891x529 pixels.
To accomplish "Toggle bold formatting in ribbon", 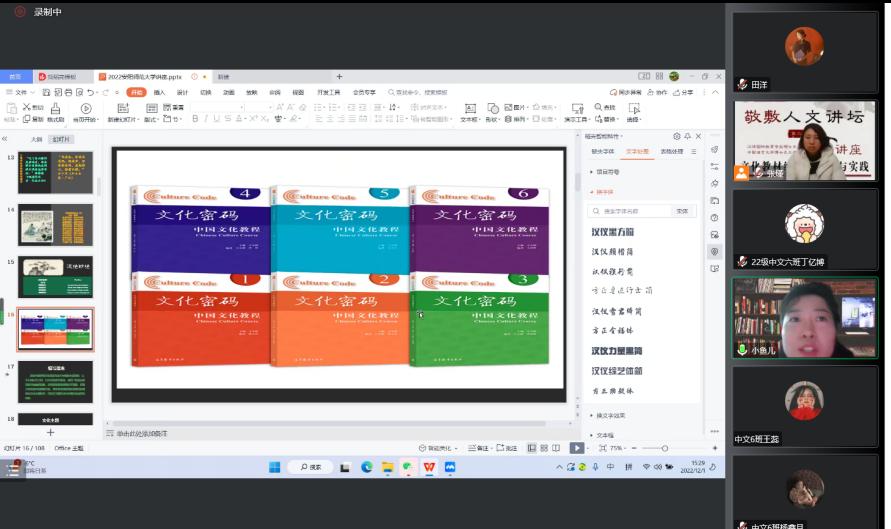I will point(196,118).
